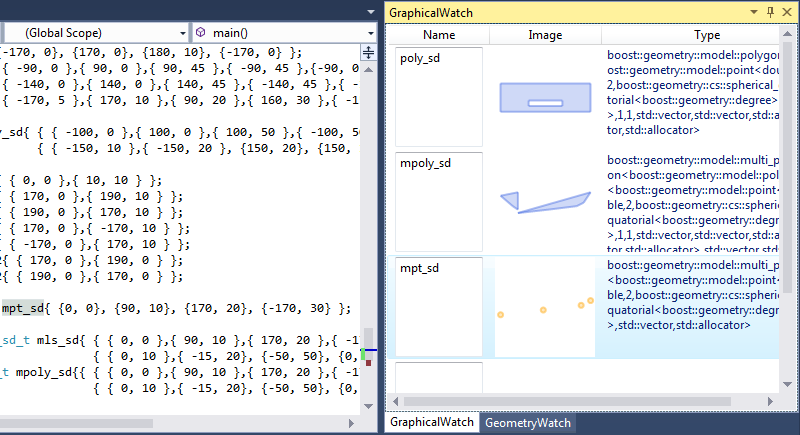Click the mpoly_sd polygon preview image
800x435 pixels.
click(545, 202)
